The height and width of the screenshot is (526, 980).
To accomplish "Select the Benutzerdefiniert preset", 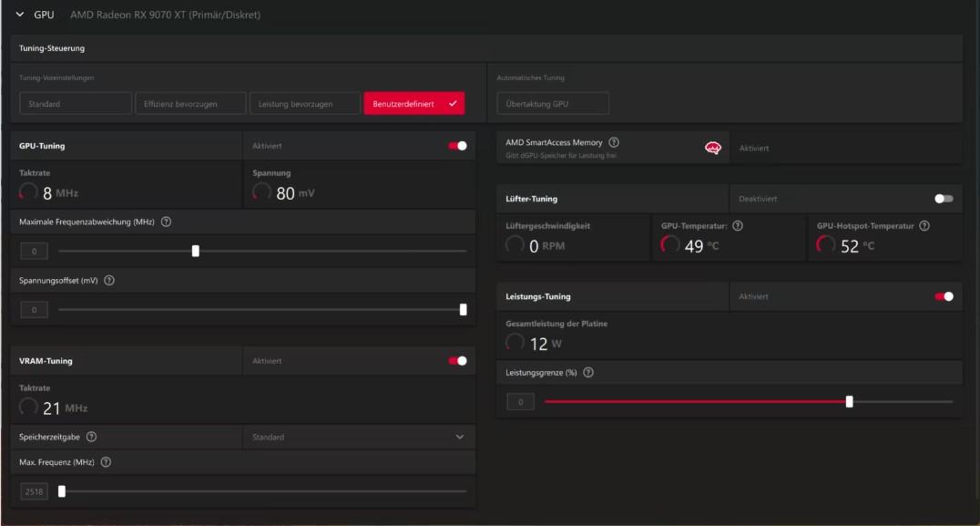I will point(413,104).
